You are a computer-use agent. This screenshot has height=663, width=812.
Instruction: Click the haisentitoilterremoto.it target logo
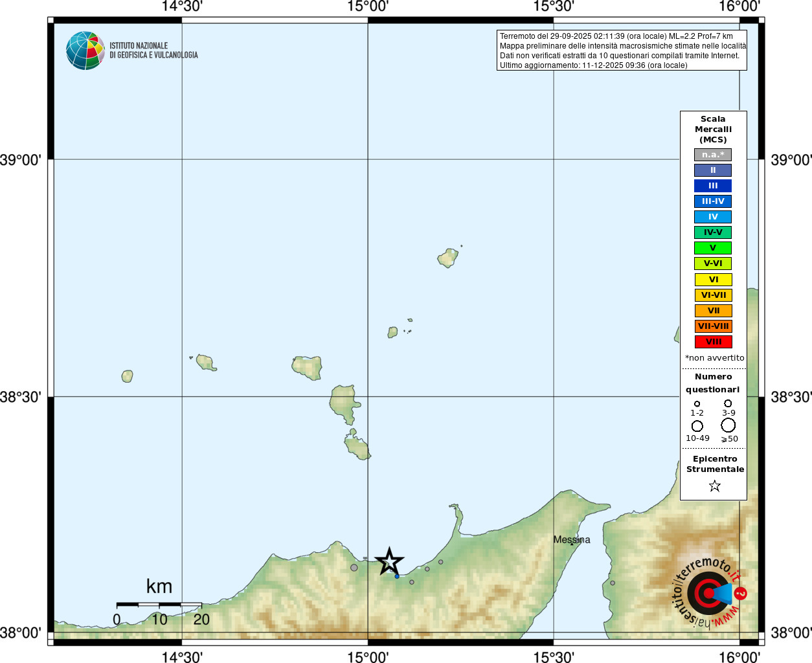(708, 592)
